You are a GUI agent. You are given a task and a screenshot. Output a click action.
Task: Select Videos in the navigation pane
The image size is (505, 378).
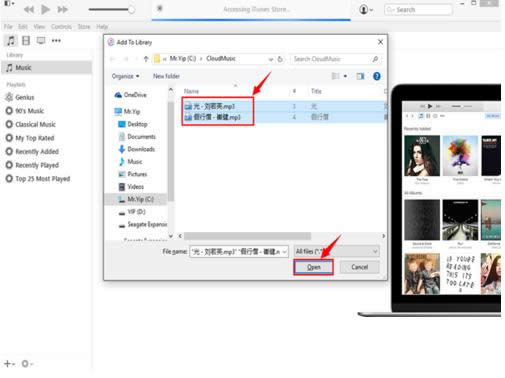pos(131,187)
